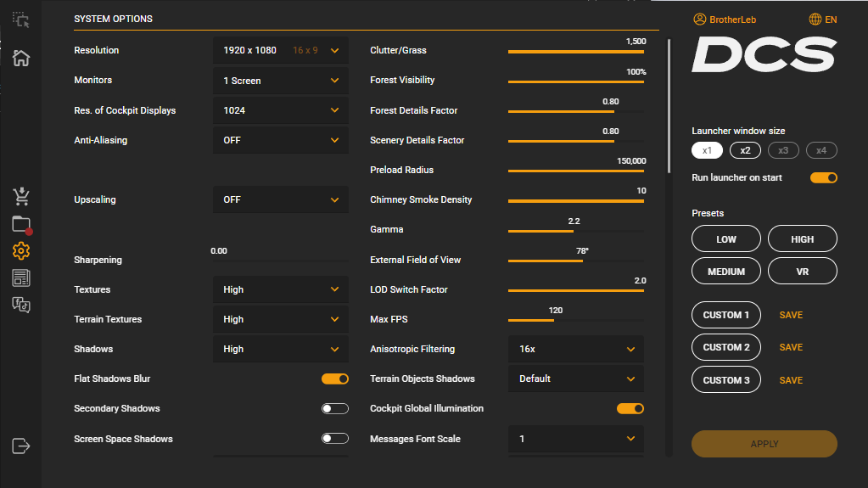Enable the Secondary Shadows toggle

pos(335,409)
